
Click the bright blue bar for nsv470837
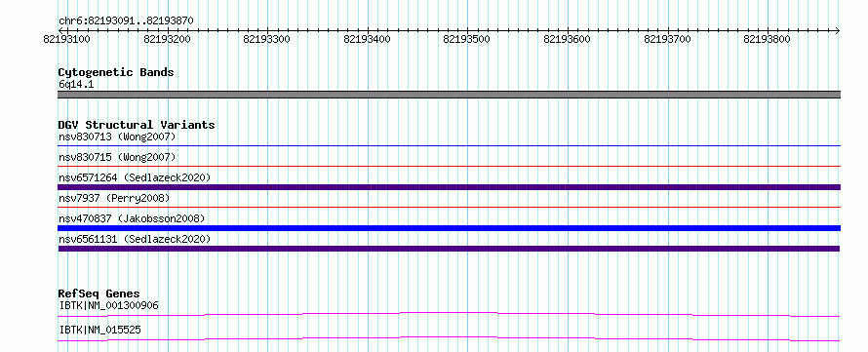[449, 228]
